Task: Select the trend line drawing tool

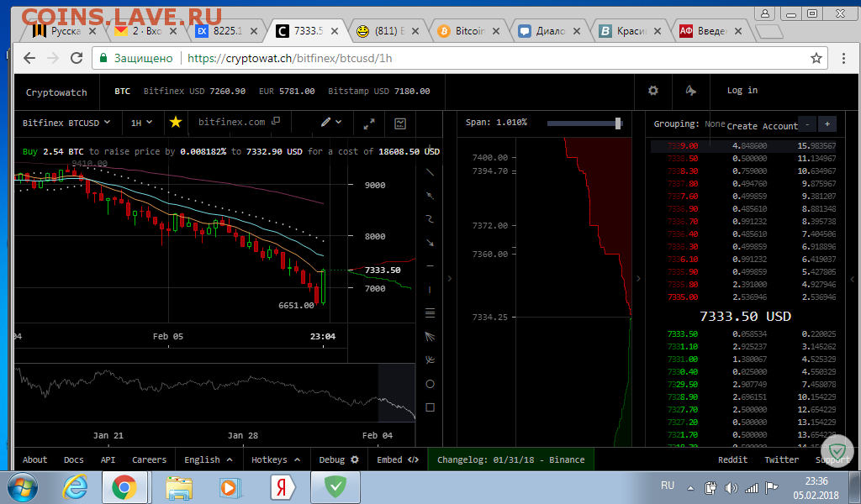Action: [x=430, y=172]
